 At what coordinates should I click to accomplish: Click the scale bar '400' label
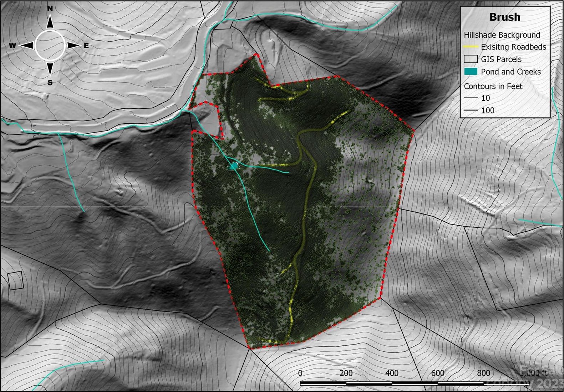[x=392, y=373]
